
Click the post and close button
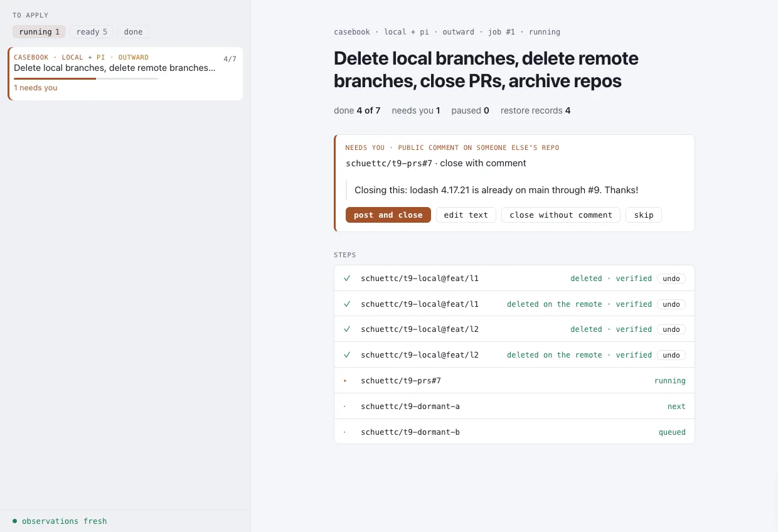(x=388, y=215)
